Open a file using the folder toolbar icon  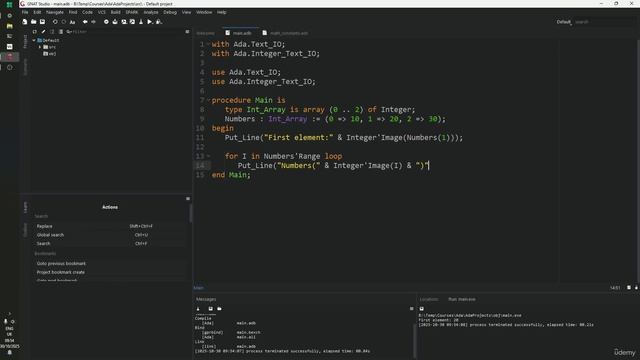click(x=33, y=22)
